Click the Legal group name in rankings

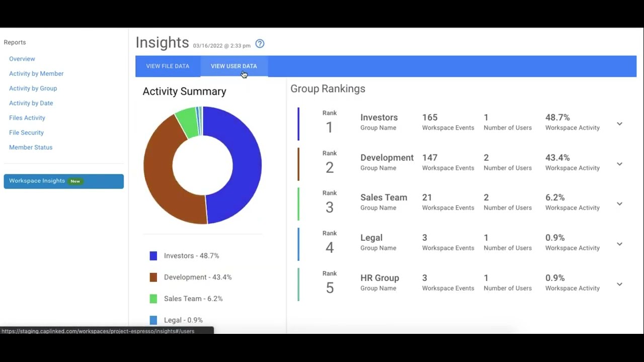(371, 238)
